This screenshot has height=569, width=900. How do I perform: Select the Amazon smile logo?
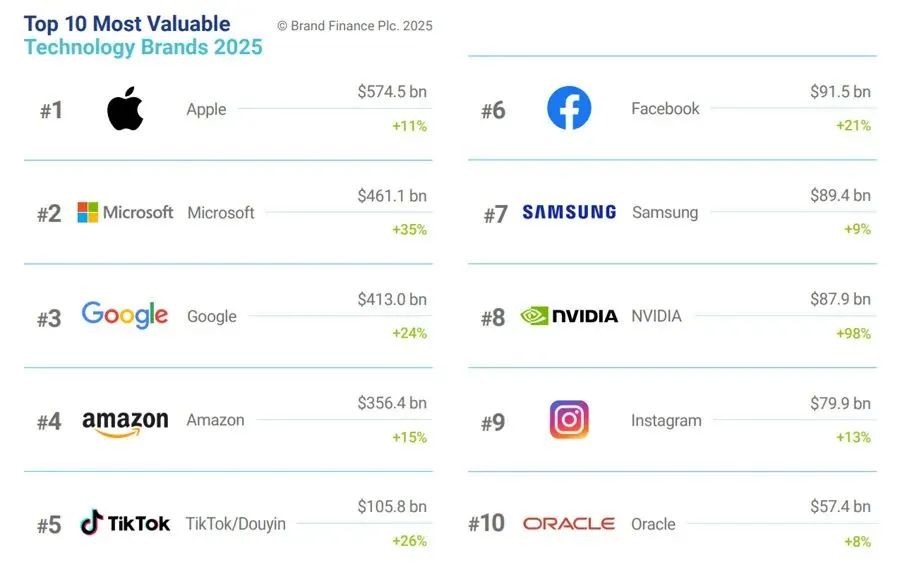pyautogui.click(x=125, y=423)
